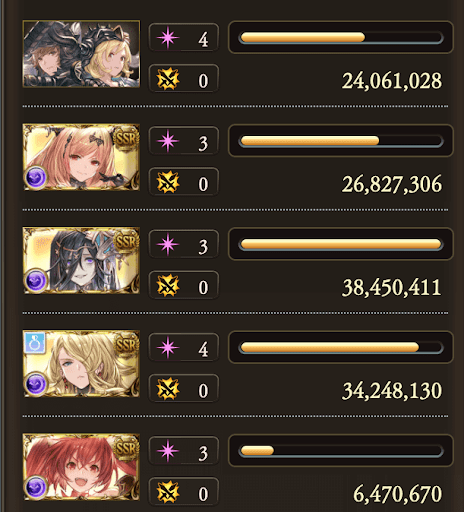The height and width of the screenshot is (512, 464).
Task: Click crossed-swords badge icon in second row
Action: 168,182
